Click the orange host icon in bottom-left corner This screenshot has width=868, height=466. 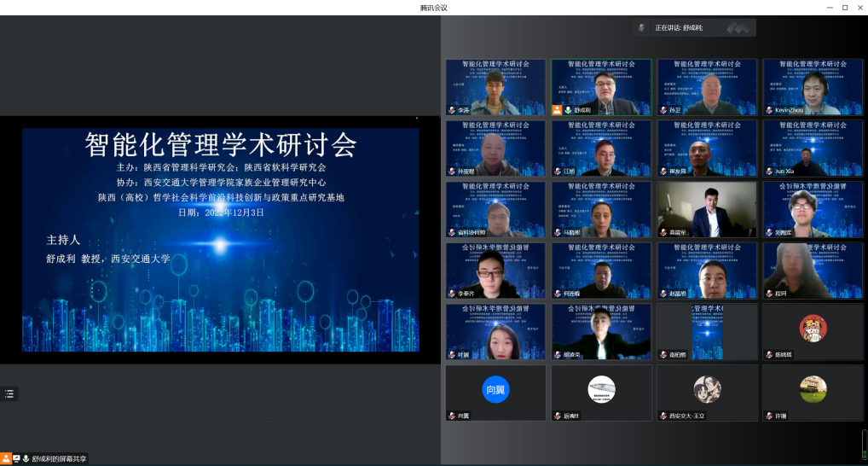pos(6,459)
